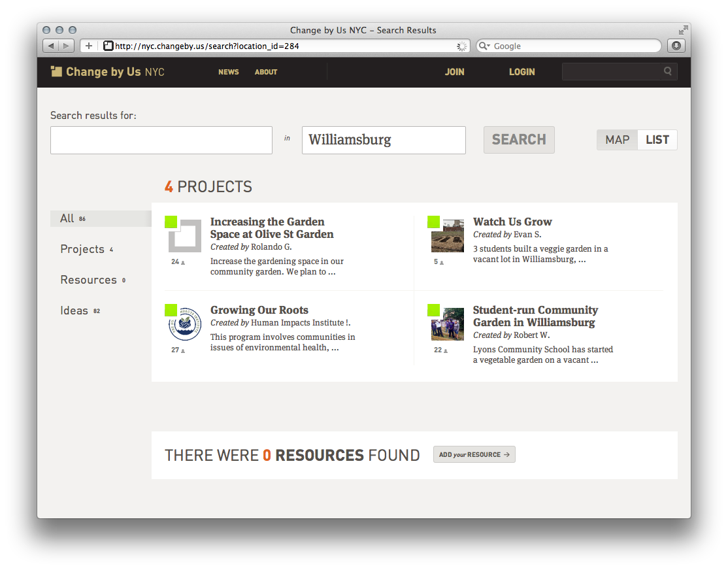The width and height of the screenshot is (728, 570).
Task: Select the Ideas filter in the sidebar
Action: (x=74, y=310)
